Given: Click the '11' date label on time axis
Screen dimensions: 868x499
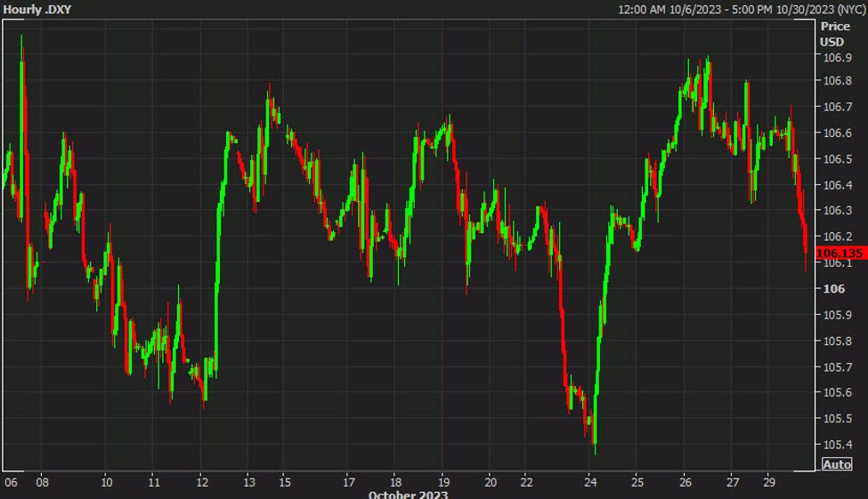Looking at the screenshot, I should click(x=154, y=482).
